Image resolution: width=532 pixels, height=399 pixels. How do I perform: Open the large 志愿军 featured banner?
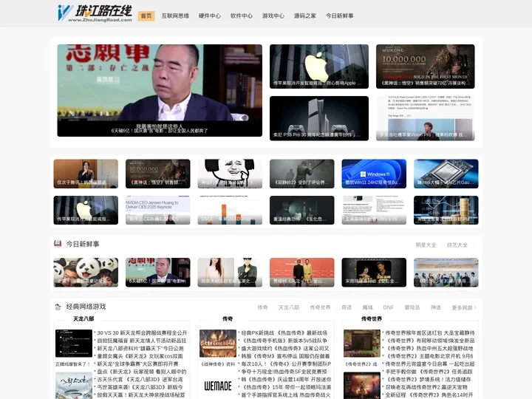coord(160,91)
